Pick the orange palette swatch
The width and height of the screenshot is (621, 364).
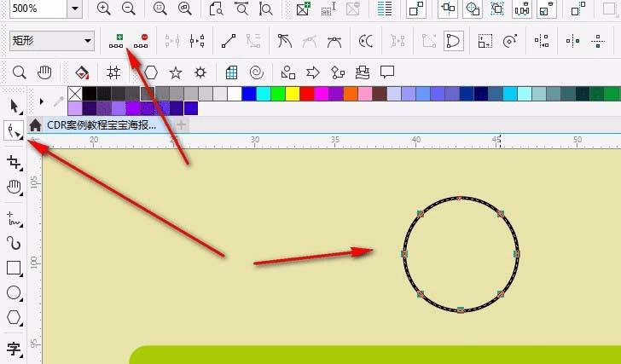pyautogui.click(x=351, y=94)
